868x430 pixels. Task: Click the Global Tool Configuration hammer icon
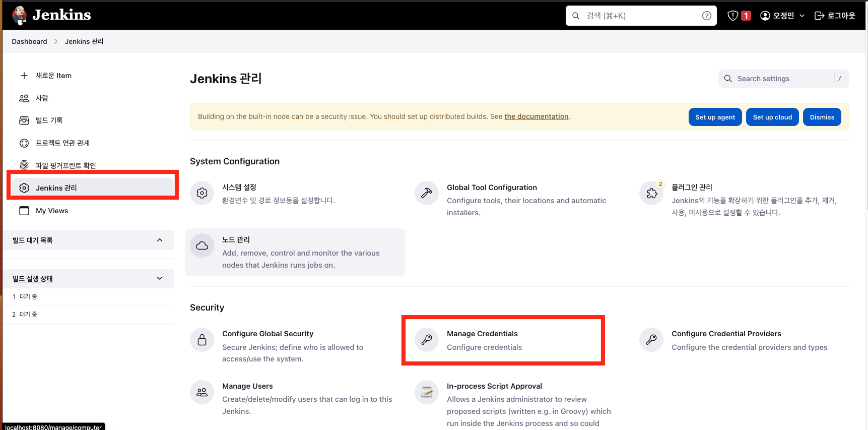click(427, 193)
